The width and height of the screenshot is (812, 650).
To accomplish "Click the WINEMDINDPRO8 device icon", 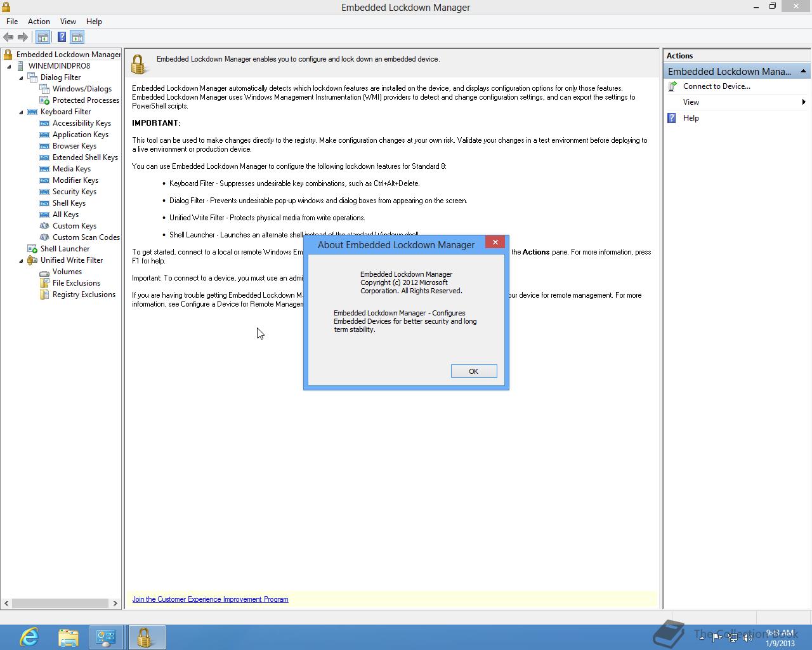I will point(20,66).
